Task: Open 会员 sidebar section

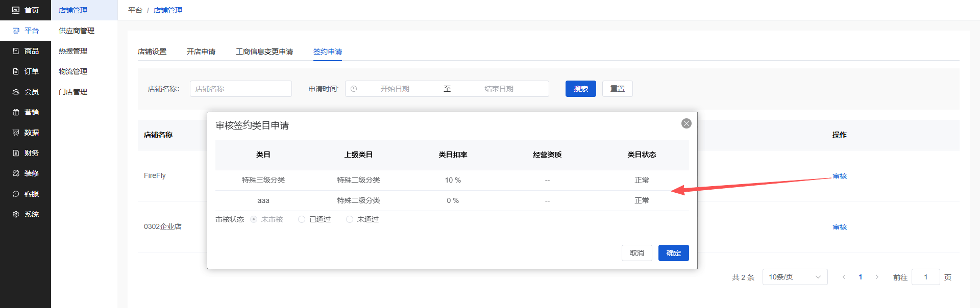Action: (x=26, y=92)
